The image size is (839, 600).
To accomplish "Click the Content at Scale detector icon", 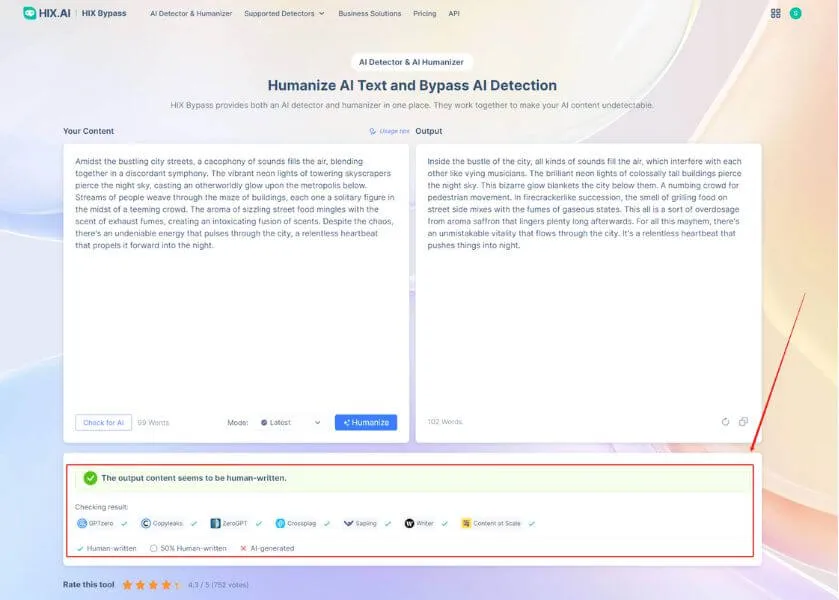I will pyautogui.click(x=466, y=522).
